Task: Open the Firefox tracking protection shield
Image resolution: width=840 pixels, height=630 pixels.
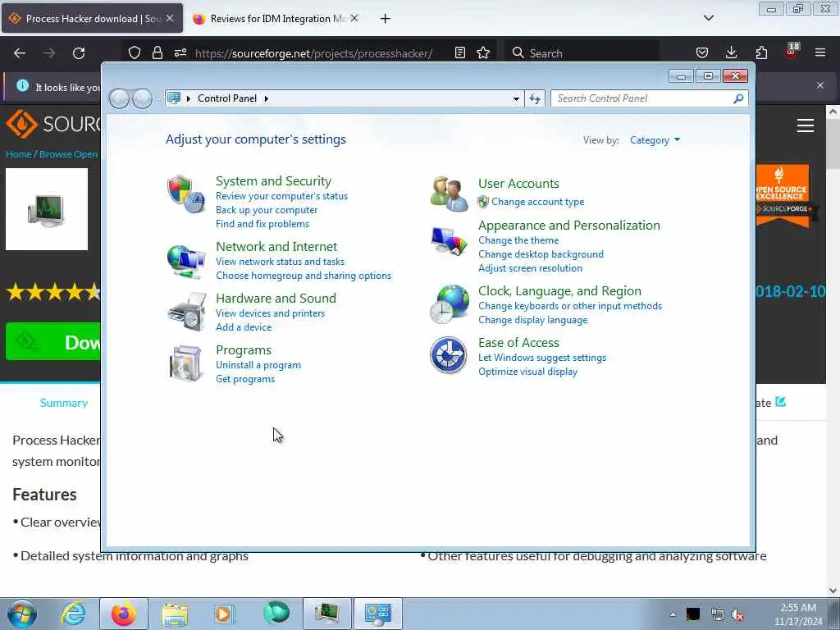Action: [x=135, y=53]
